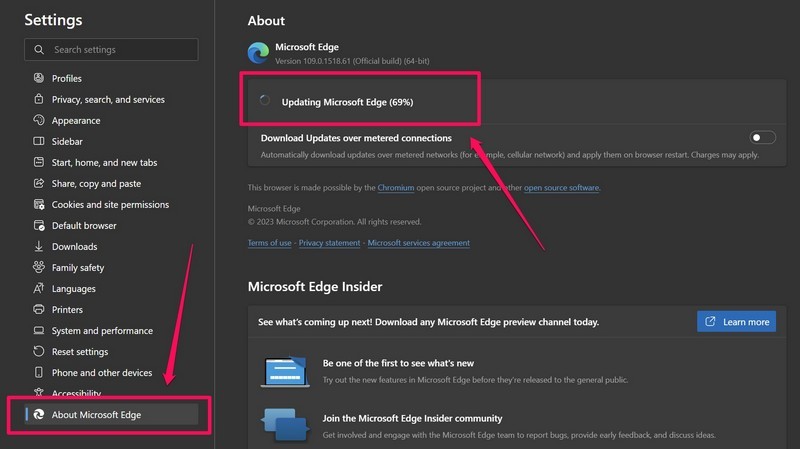This screenshot has width=800, height=449.
Task: Click the Languages icon in sidebar
Action: 39,288
